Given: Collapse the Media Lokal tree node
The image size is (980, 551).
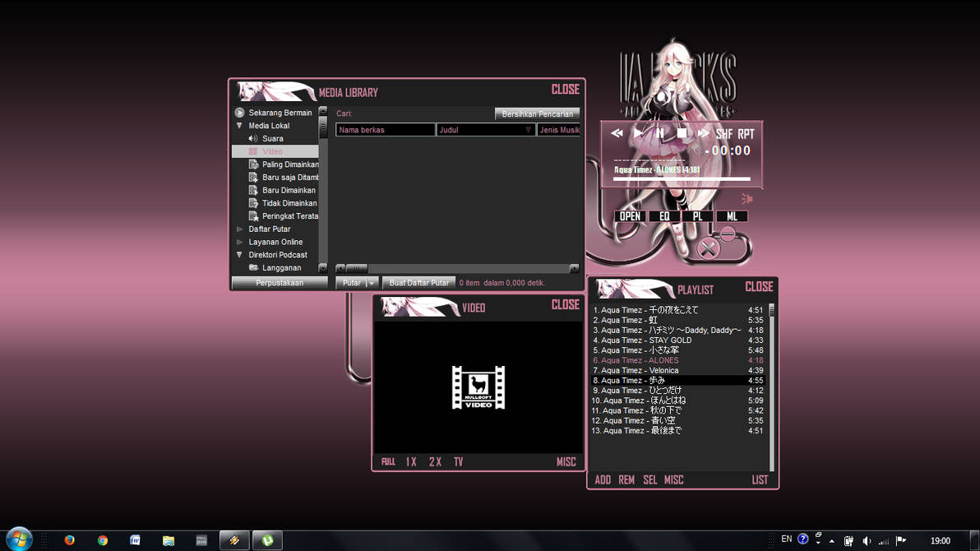Looking at the screenshot, I should pyautogui.click(x=239, y=126).
